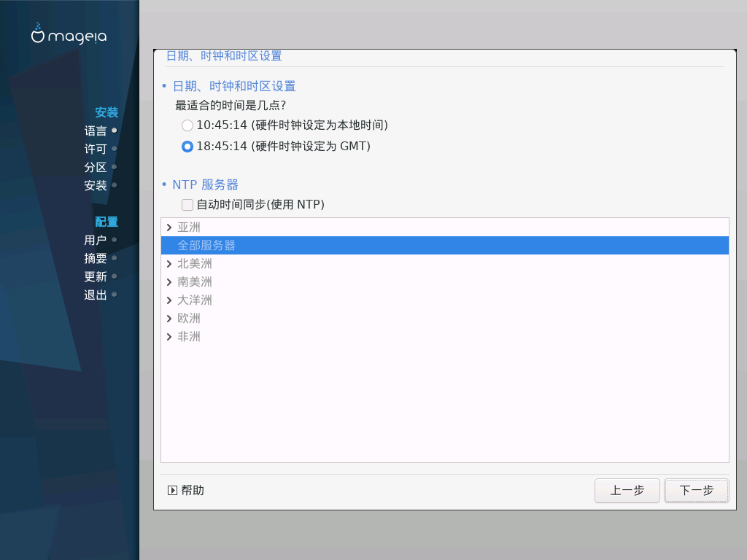Click the dot beside 摘要 step

coord(115,258)
